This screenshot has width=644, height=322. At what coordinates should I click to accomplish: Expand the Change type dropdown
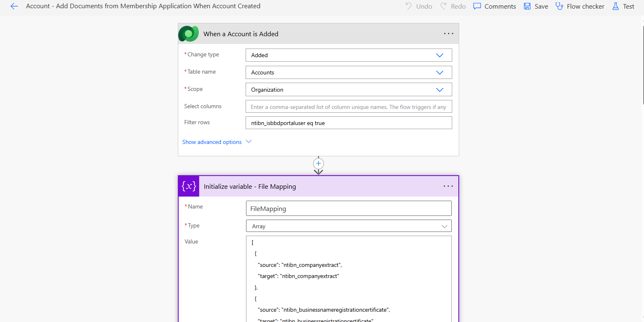(439, 55)
